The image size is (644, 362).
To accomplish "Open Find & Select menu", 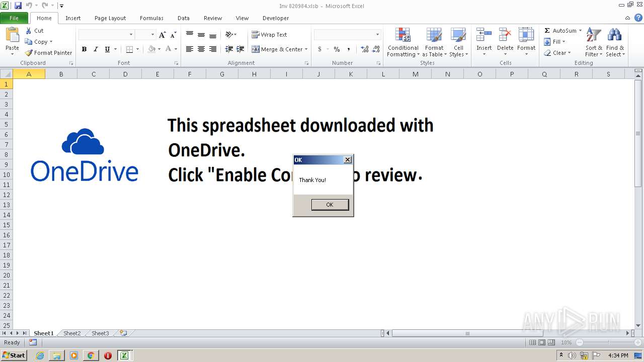I will click(x=615, y=43).
